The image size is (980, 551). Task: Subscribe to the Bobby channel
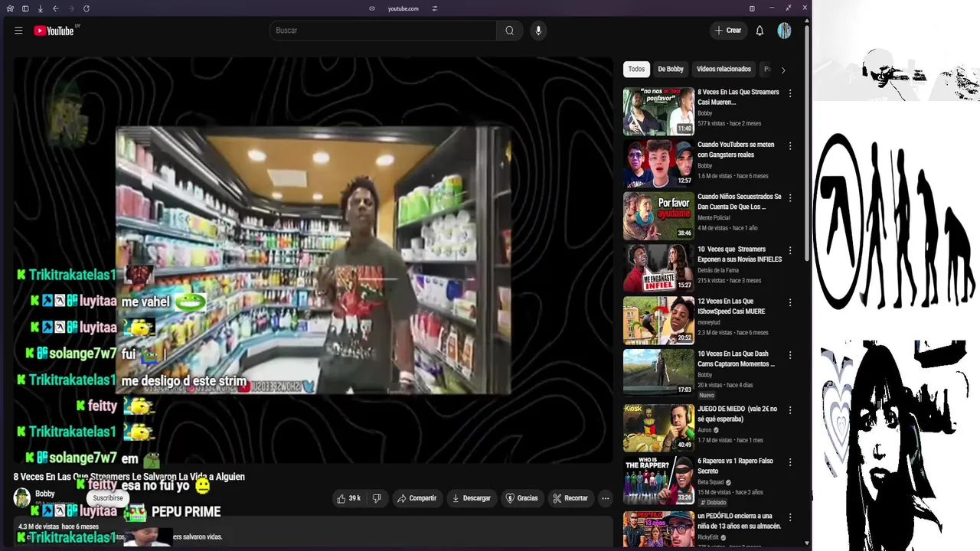(108, 498)
